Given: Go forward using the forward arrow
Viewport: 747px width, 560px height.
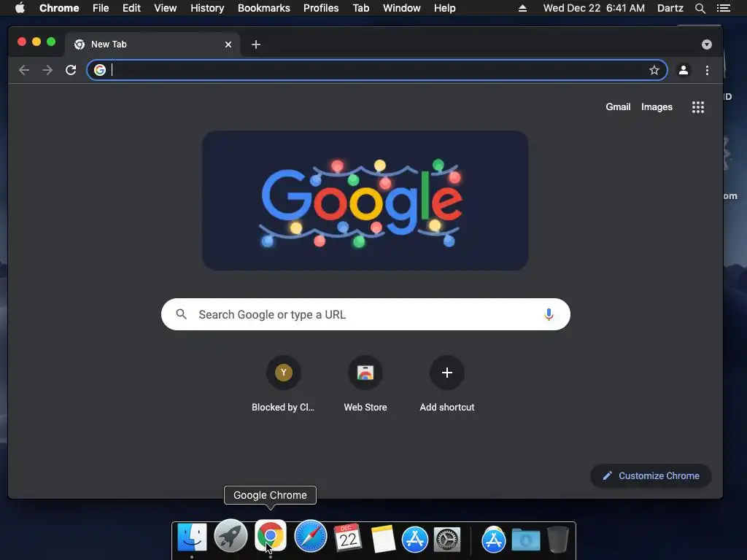Looking at the screenshot, I should (47, 71).
